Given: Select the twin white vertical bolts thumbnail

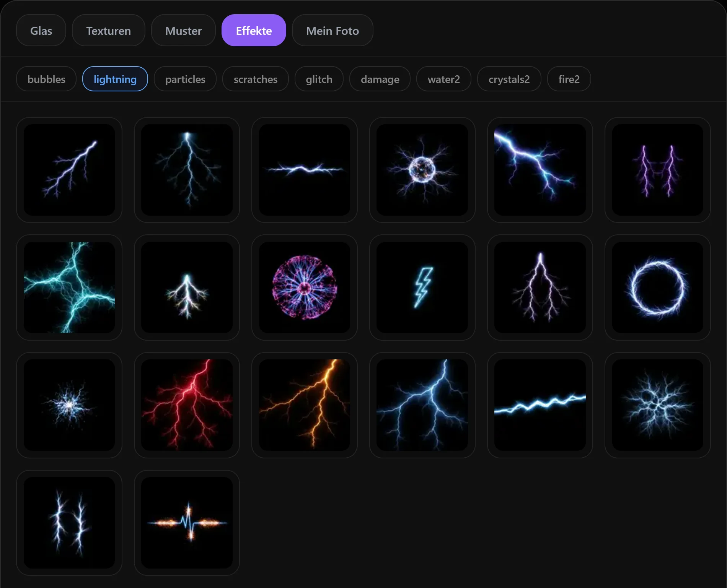Looking at the screenshot, I should [69, 523].
